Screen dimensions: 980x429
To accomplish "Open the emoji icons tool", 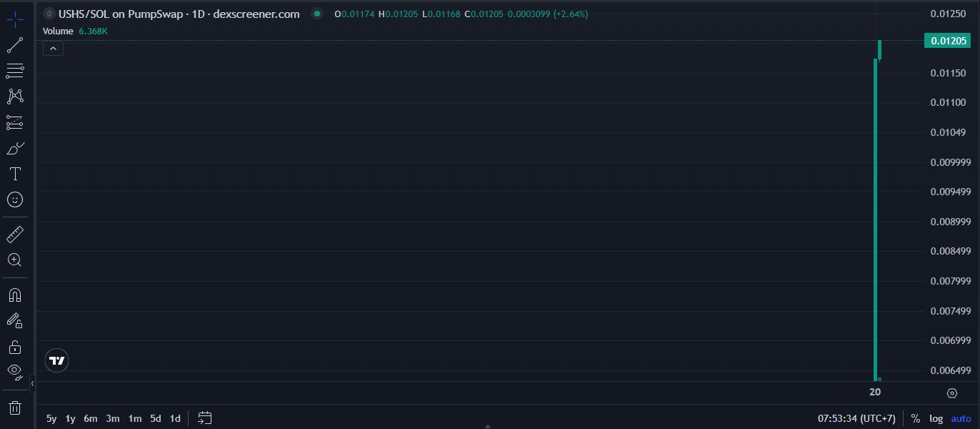I will [x=14, y=199].
